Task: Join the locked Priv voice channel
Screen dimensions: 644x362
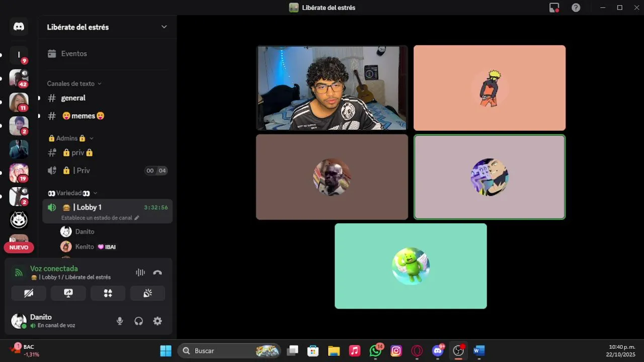Action: click(107, 170)
